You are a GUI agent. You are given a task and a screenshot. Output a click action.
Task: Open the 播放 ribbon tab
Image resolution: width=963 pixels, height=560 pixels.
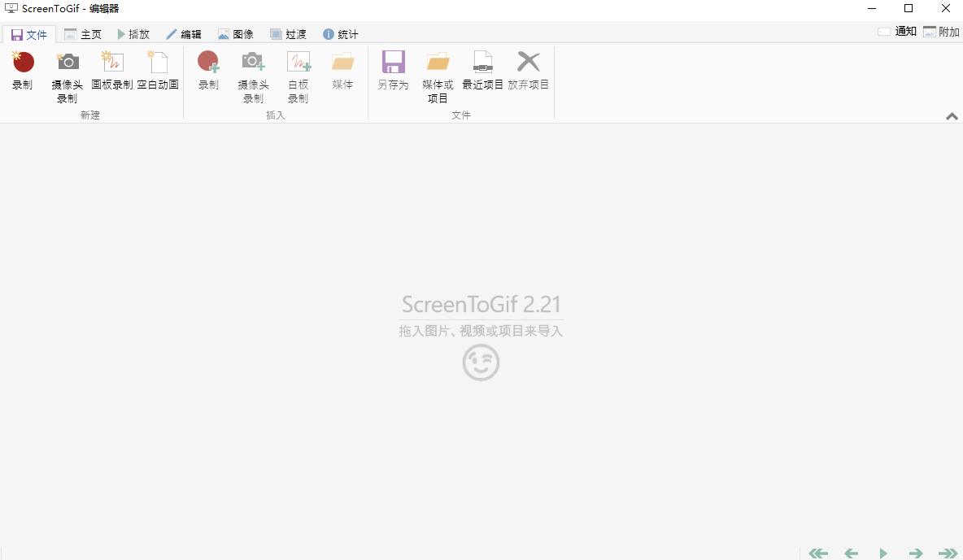coord(134,34)
